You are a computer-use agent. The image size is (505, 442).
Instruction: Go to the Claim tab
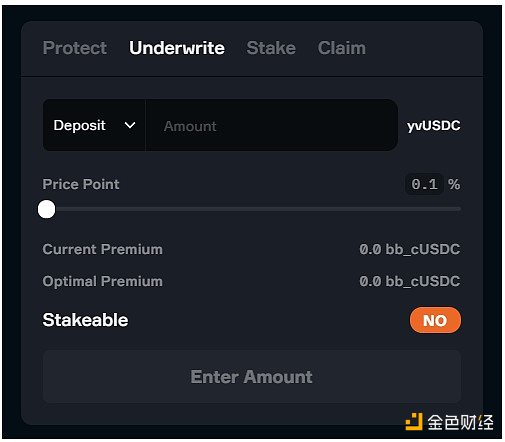pos(342,48)
